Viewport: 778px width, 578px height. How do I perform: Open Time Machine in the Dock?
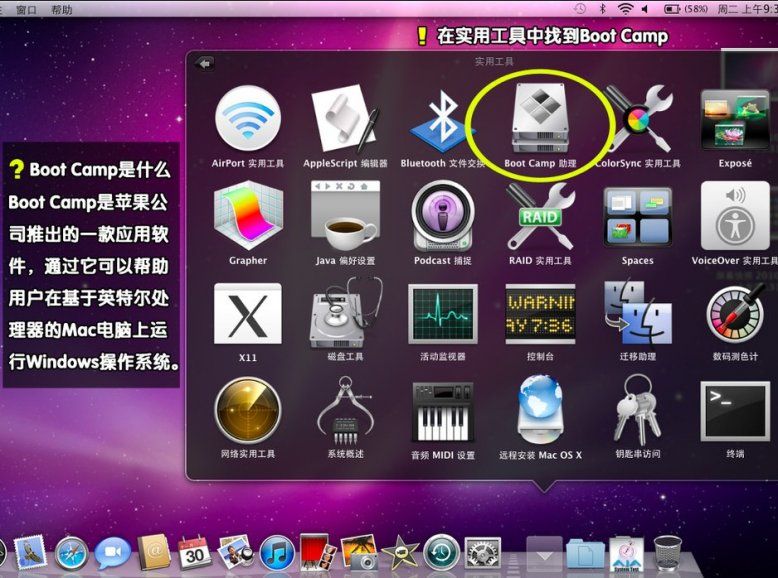pyautogui.click(x=441, y=552)
